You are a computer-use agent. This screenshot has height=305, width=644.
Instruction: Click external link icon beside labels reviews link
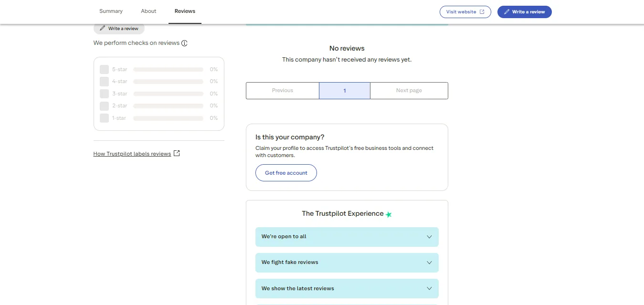(177, 153)
